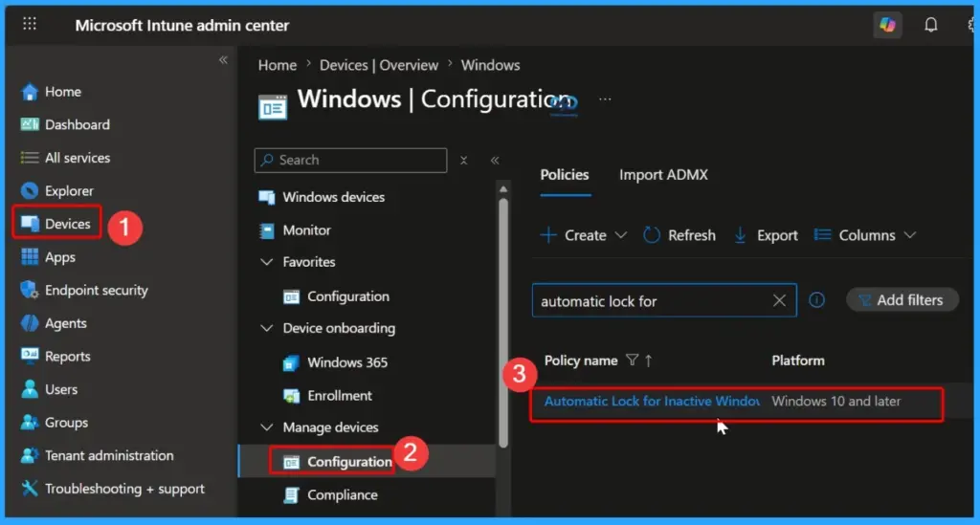Viewport: 980px width, 525px height.
Task: Open the app launcher waffle icon
Action: pos(30,24)
